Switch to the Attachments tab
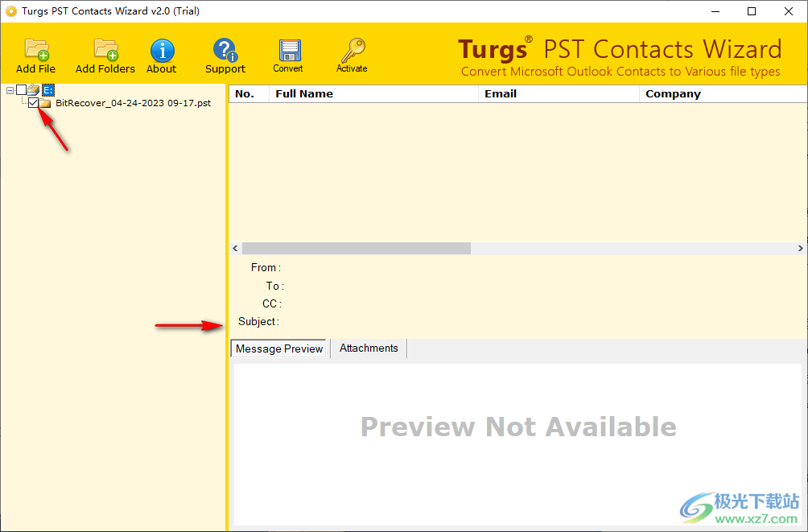This screenshot has height=532, width=808. (369, 348)
